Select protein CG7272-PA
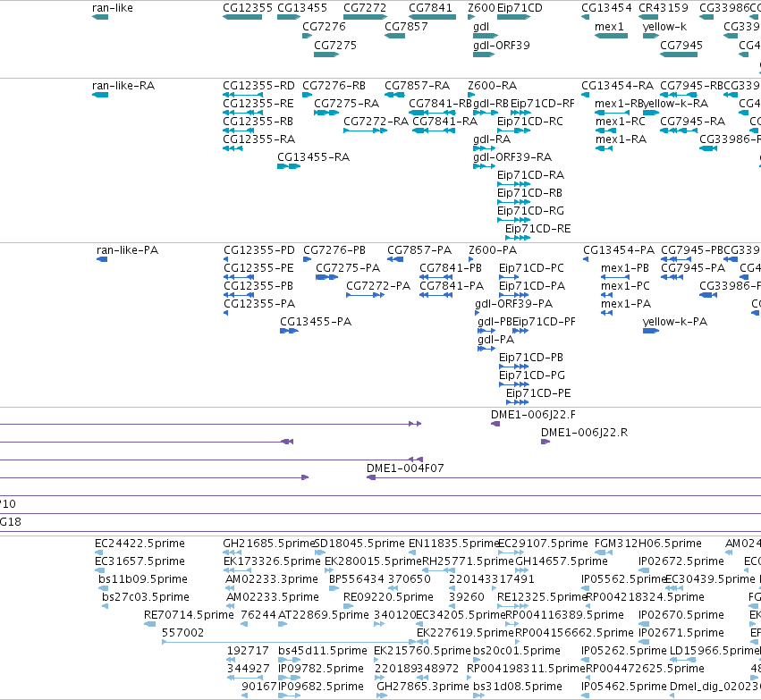 click(366, 295)
